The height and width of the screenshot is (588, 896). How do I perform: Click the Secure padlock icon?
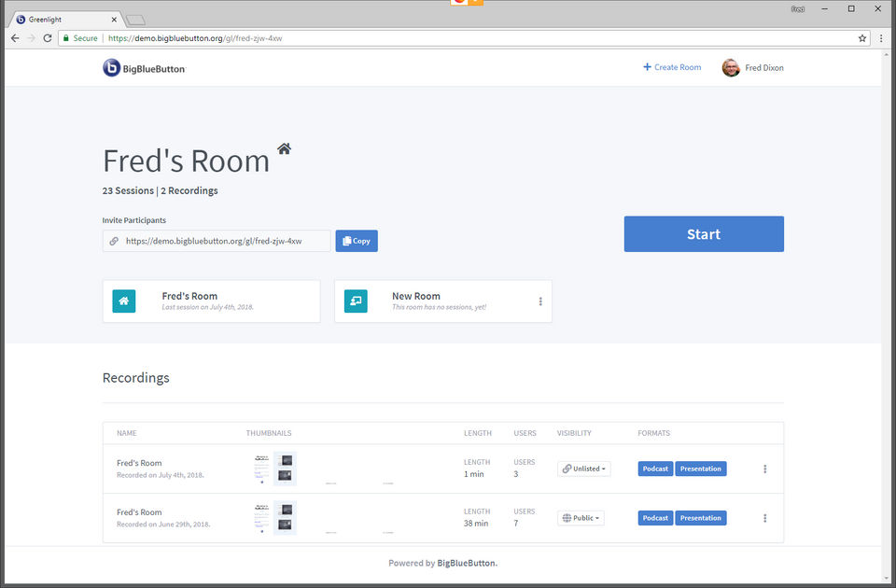66,38
